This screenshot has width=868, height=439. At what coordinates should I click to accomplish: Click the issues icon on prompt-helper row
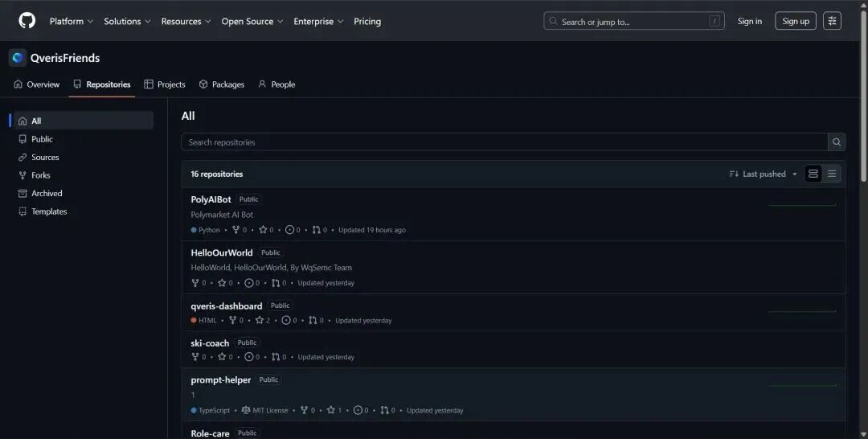coord(358,410)
